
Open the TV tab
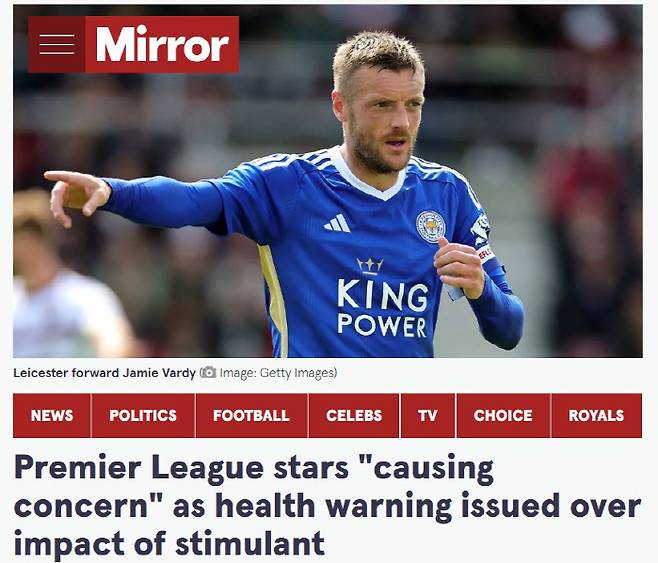428,415
